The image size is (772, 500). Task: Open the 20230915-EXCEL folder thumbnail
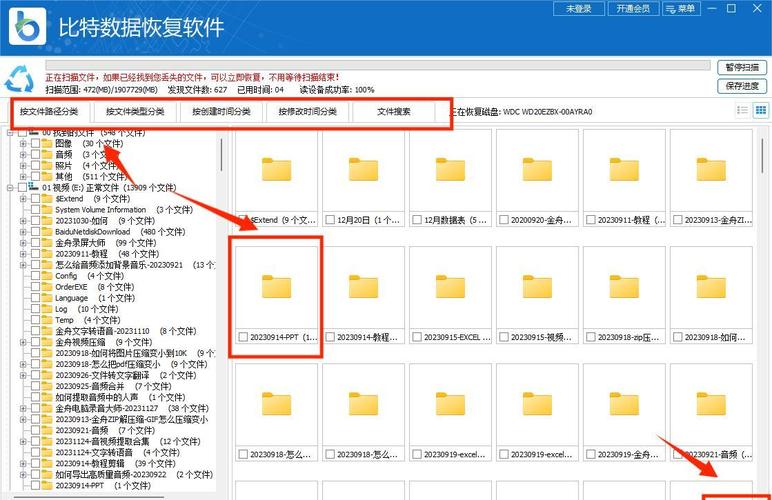(450, 287)
